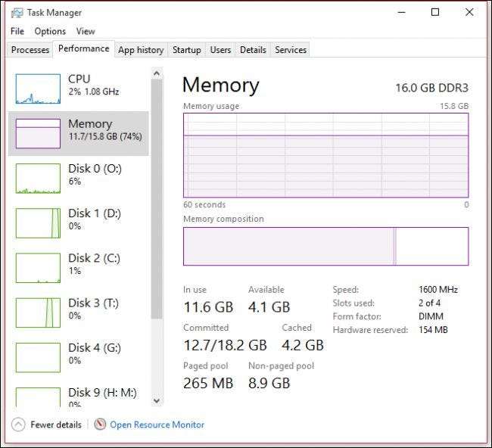The width and height of the screenshot is (492, 448).
Task: Select the Memory graph thumbnail in sidebar
Action: 38,133
